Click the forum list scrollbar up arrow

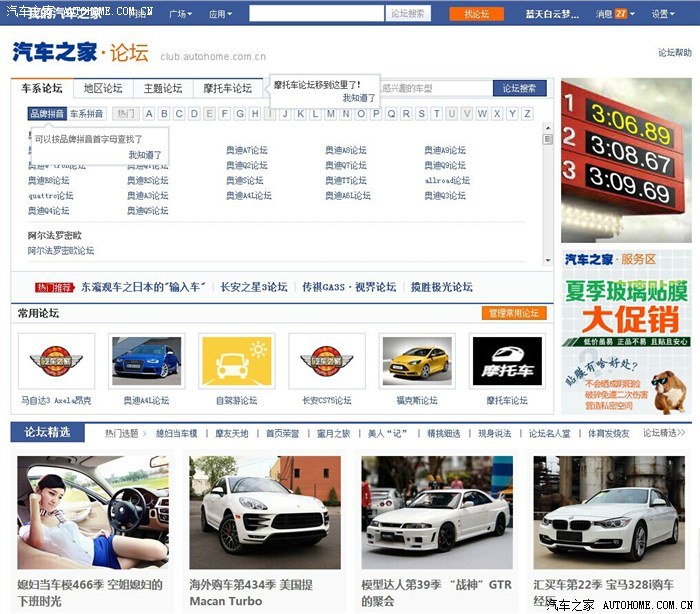[548, 128]
